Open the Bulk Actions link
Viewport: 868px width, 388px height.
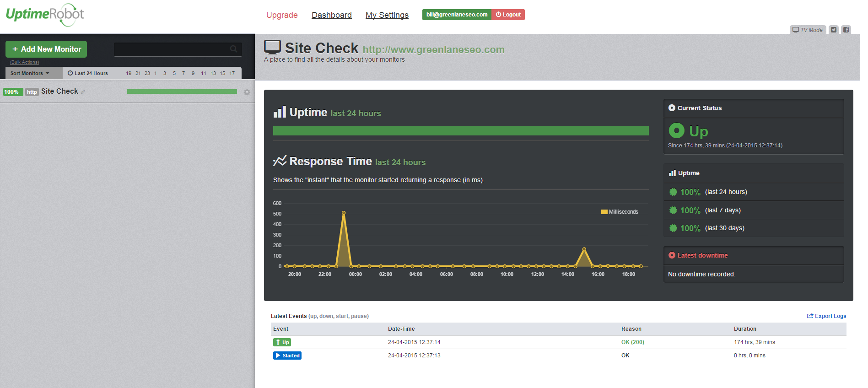click(x=25, y=62)
